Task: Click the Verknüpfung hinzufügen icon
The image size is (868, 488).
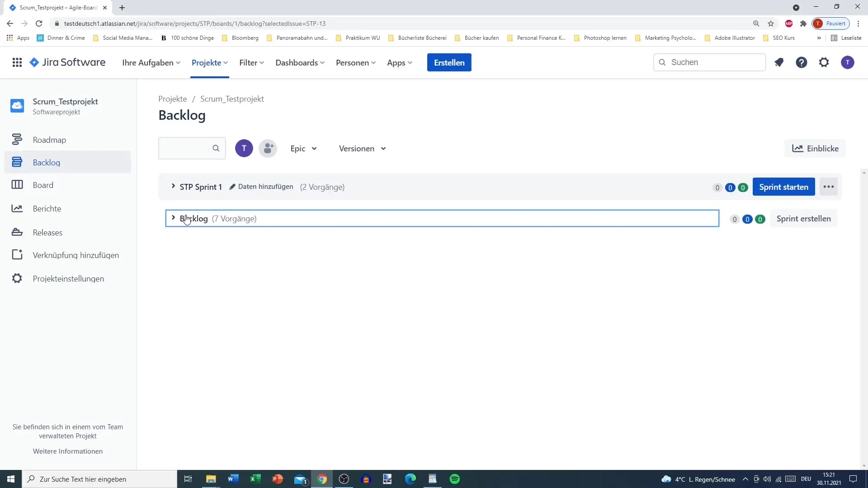Action: tap(17, 255)
